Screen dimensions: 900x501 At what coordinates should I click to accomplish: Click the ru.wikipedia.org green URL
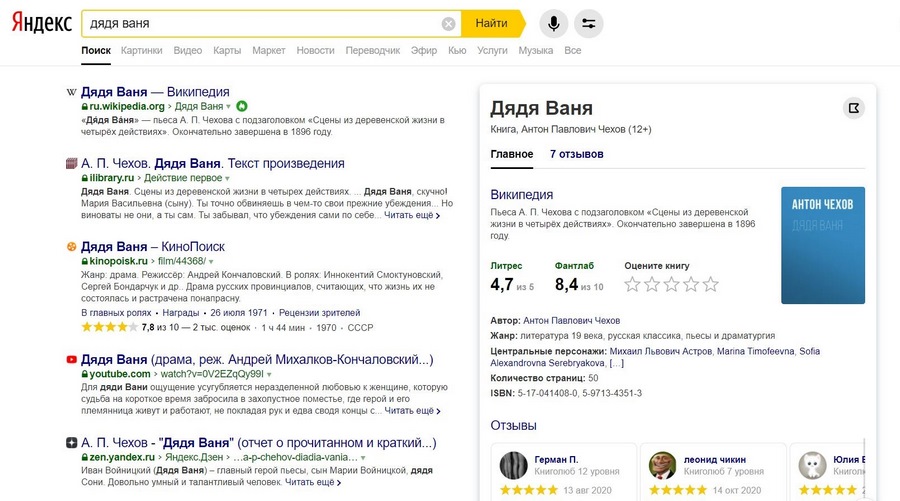pos(127,107)
